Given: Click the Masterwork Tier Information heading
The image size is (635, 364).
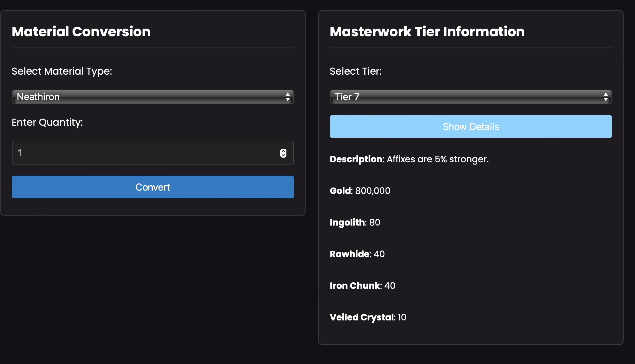Looking at the screenshot, I should [x=427, y=32].
